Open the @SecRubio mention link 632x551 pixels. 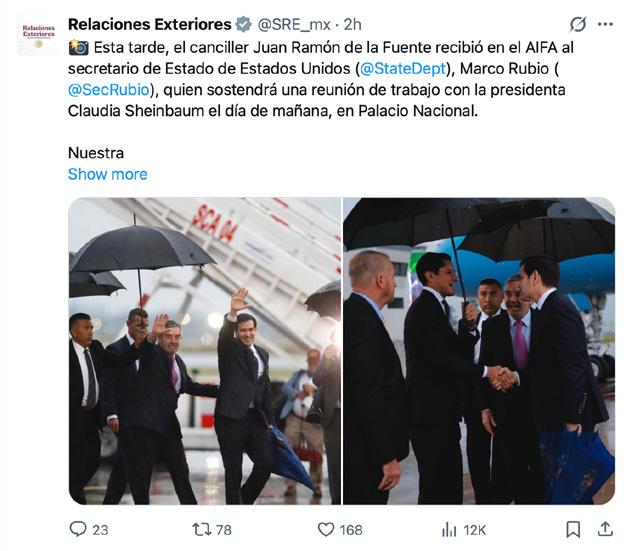(x=109, y=89)
